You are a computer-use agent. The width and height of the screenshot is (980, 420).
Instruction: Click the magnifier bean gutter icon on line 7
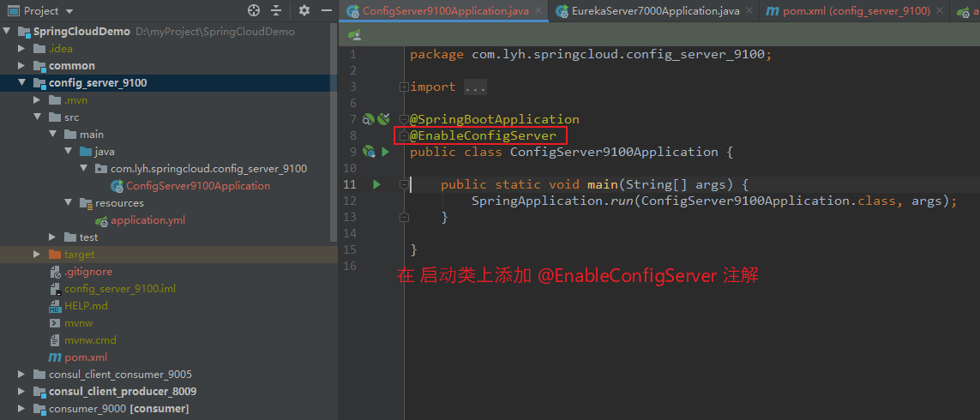click(369, 119)
